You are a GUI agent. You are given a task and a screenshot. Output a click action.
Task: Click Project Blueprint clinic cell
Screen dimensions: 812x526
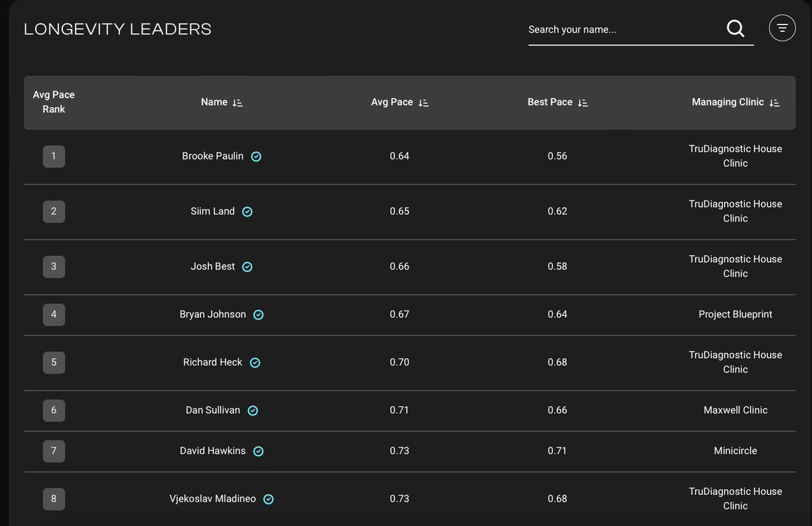click(x=736, y=314)
